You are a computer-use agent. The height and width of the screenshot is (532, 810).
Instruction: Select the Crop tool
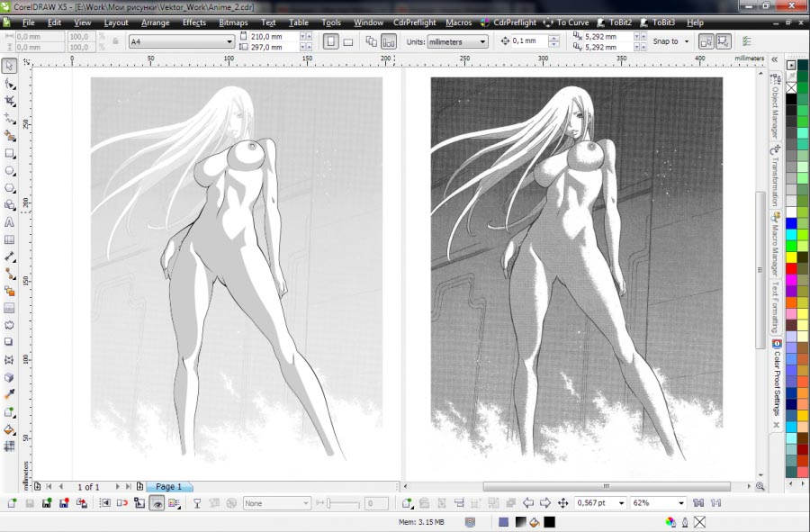pos(9,101)
